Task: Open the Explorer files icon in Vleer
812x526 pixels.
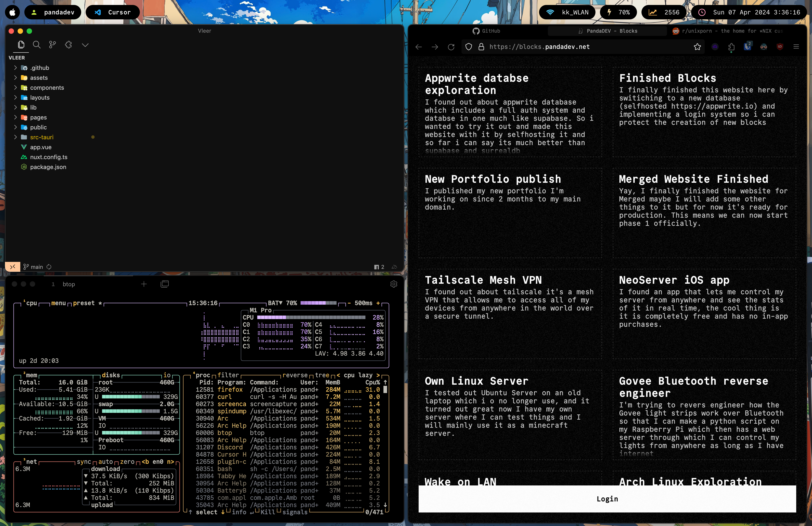Action: tap(21, 45)
